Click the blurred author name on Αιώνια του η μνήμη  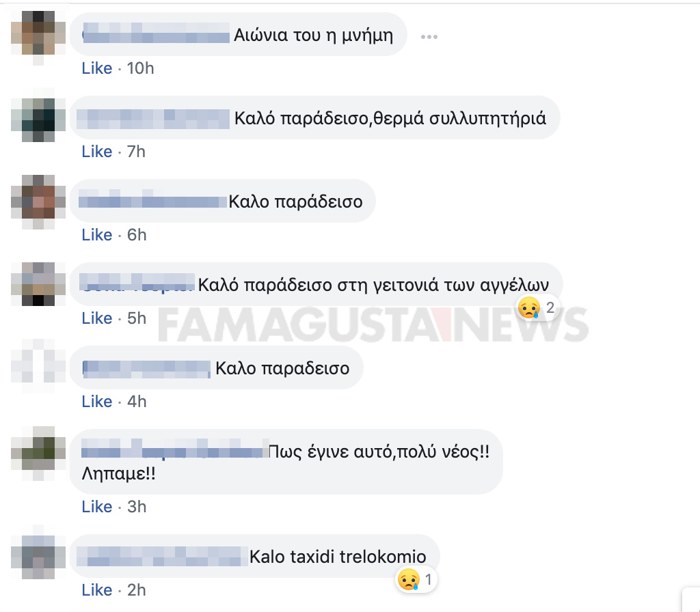pos(156,34)
